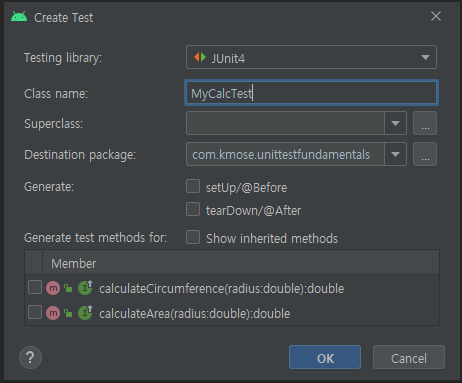This screenshot has height=383, width=462.
Task: Select the calculateCircumference(radius:double):double row text
Action: coord(222,289)
